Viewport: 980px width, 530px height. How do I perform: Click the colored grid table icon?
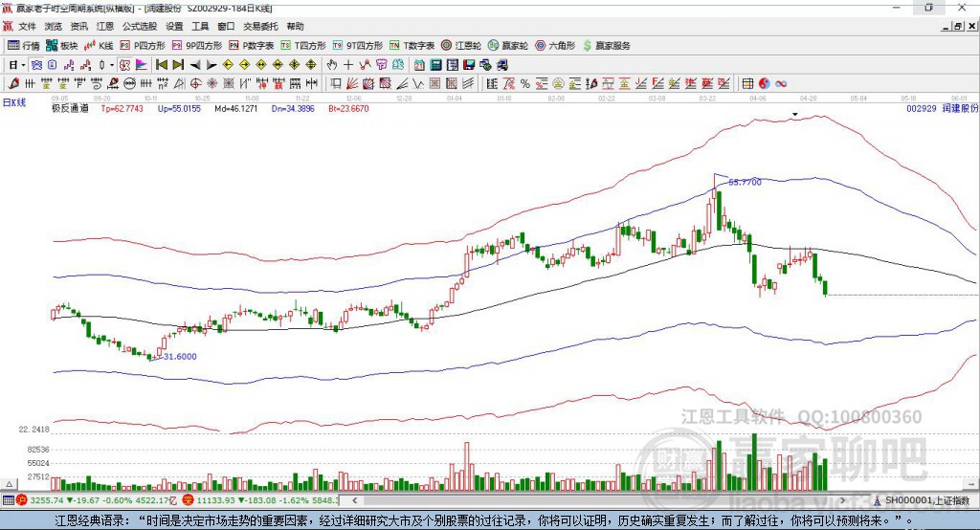click(747, 84)
